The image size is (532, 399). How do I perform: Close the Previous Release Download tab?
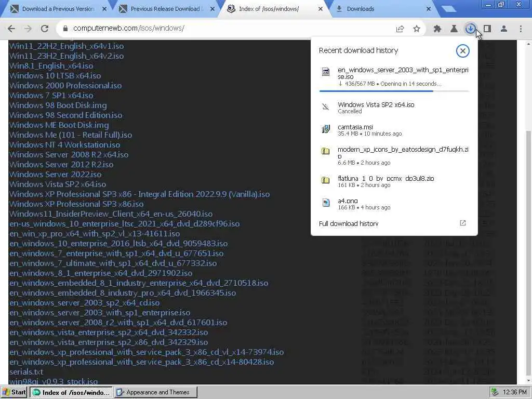tap(212, 9)
